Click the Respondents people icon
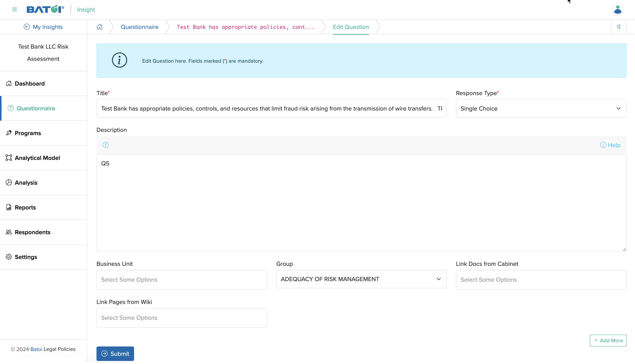 (9, 232)
